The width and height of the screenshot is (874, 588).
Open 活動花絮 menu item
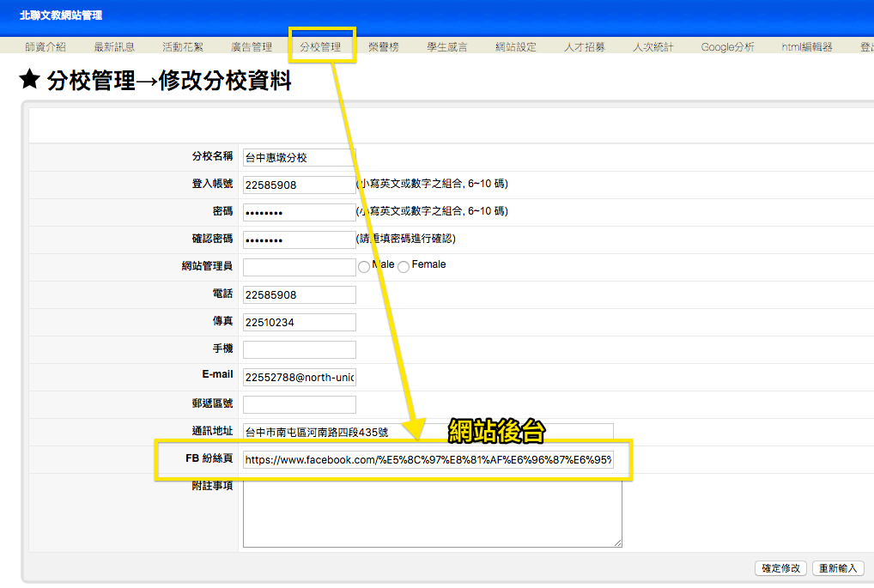coord(183,47)
